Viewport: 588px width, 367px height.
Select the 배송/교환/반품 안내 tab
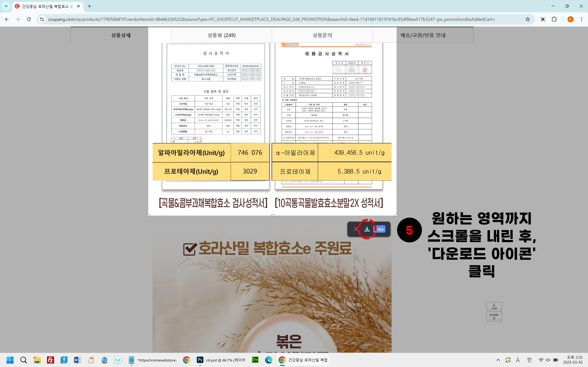423,35
